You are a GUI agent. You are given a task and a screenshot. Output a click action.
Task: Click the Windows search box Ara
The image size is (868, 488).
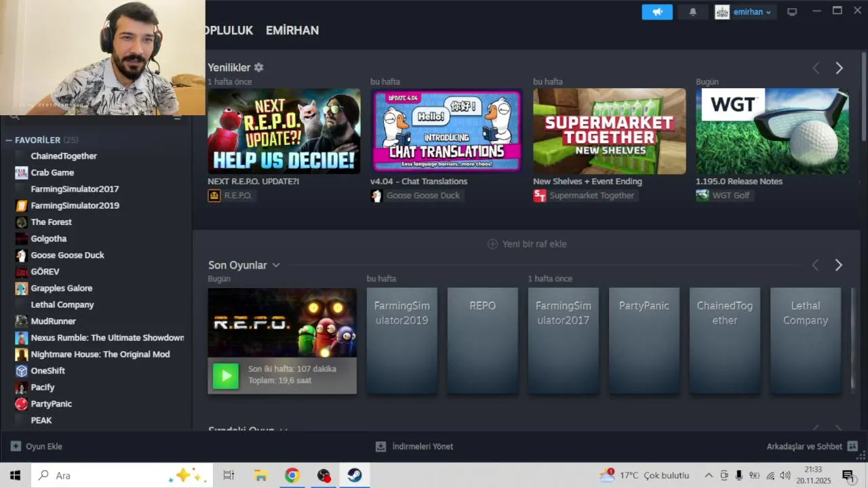pyautogui.click(x=122, y=475)
